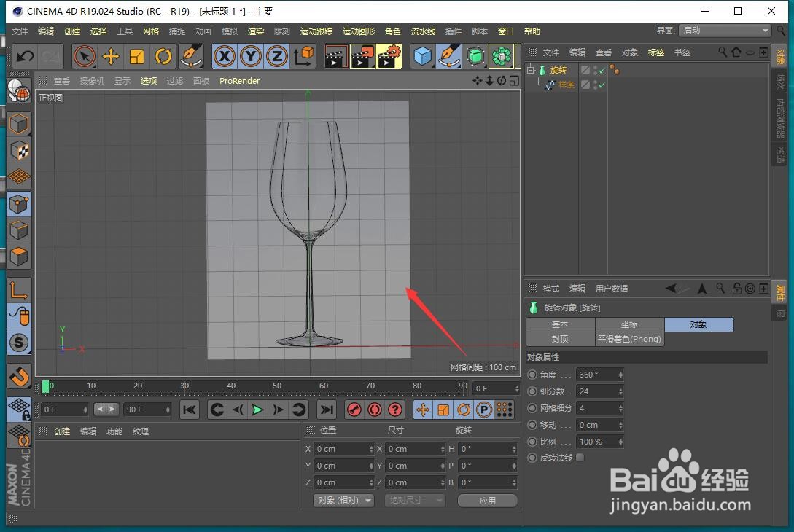
Task: Click timeline green frame marker at 0
Action: (46, 387)
